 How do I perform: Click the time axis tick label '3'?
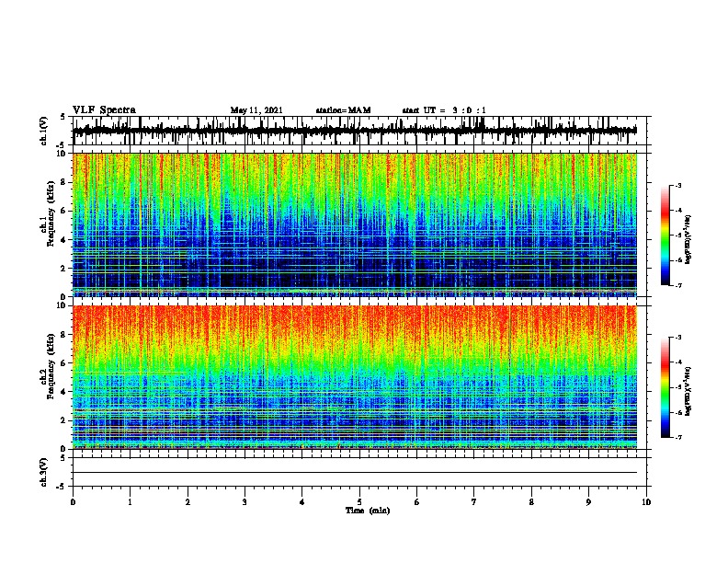[x=245, y=502]
